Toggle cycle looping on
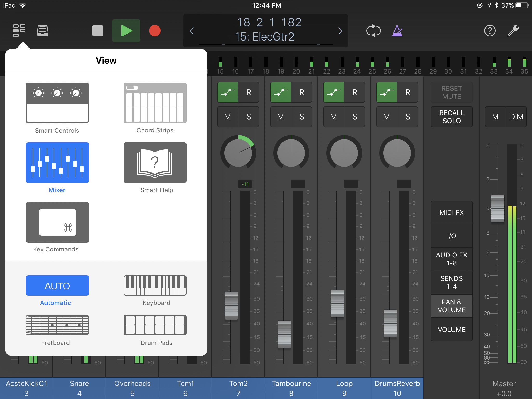This screenshot has width=532, height=399. pos(373,30)
